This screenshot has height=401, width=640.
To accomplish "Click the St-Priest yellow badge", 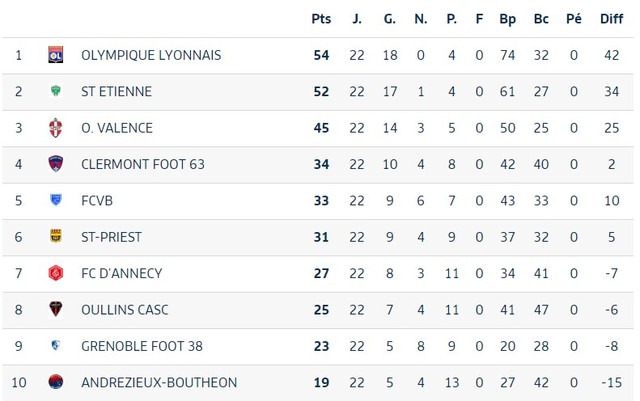I will [x=56, y=236].
